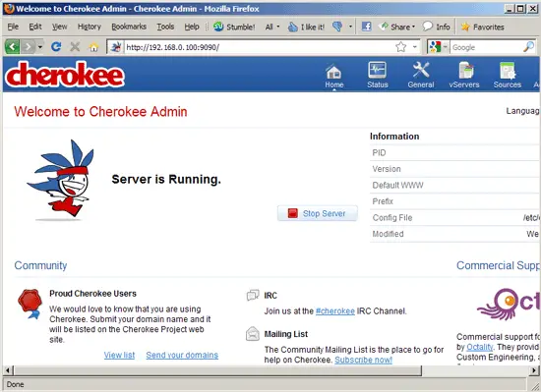Open the View menu
The width and height of the screenshot is (541, 392).
[x=59, y=27]
